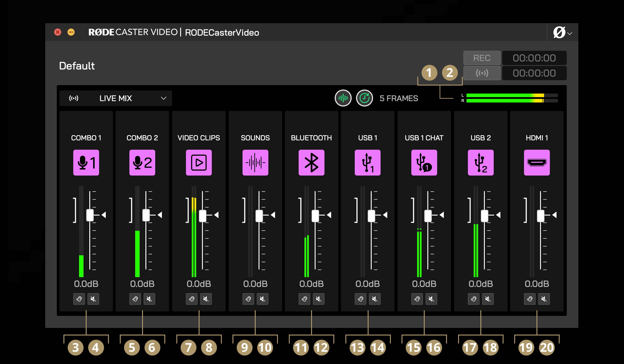Image resolution: width=624 pixels, height=364 pixels.
Task: Click the audio processing waveform icon
Action: coord(343,98)
